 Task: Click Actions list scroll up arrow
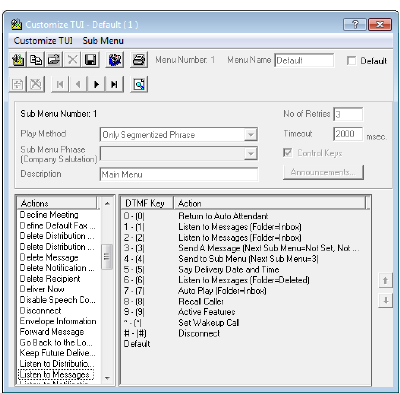click(x=107, y=203)
